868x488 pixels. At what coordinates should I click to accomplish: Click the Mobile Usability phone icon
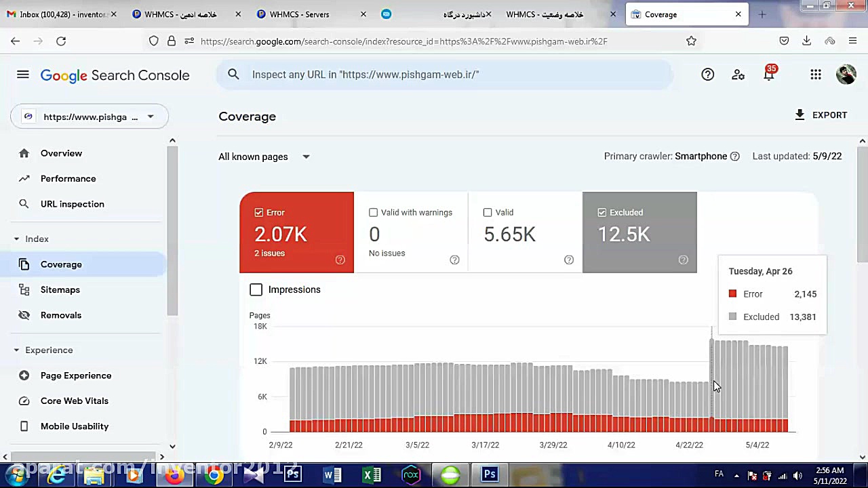(24, 426)
